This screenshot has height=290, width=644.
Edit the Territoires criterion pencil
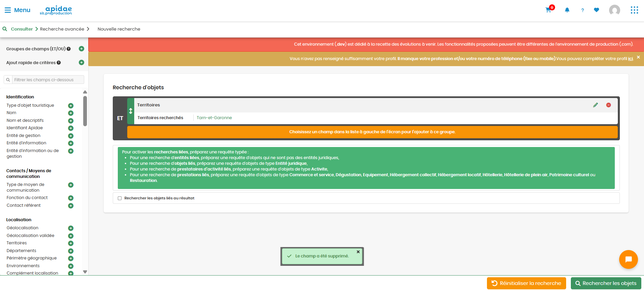[595, 105]
